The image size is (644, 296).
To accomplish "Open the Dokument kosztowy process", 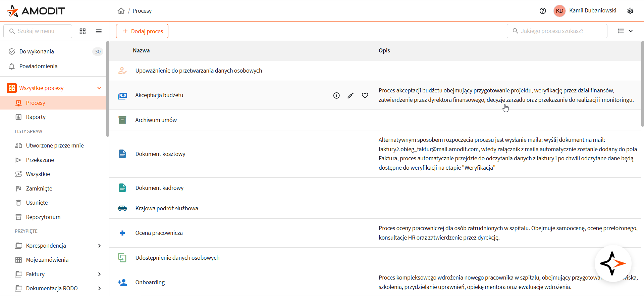I will (x=160, y=154).
